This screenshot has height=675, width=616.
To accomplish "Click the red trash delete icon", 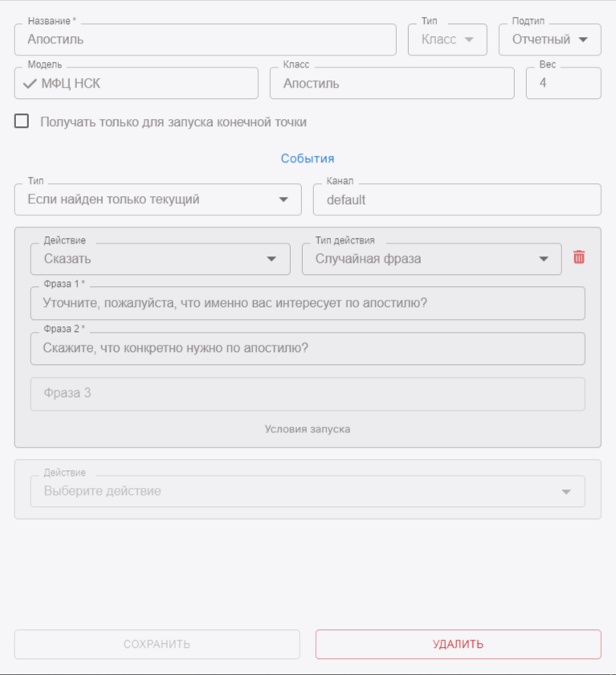I will (x=578, y=257).
